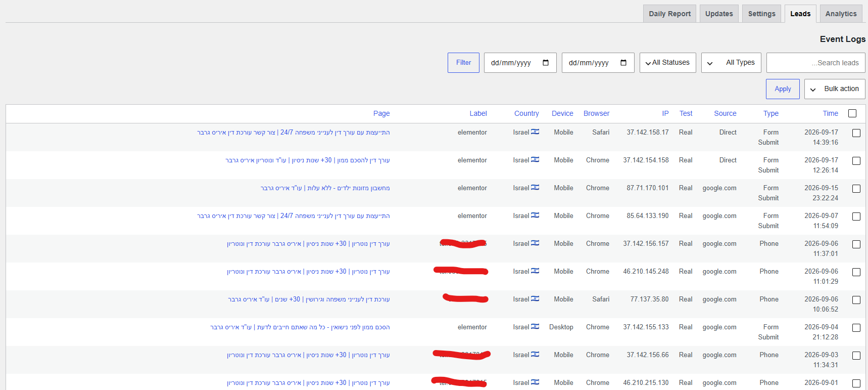The width and height of the screenshot is (868, 390).
Task: Open the Updates tab
Action: pyautogui.click(x=719, y=14)
